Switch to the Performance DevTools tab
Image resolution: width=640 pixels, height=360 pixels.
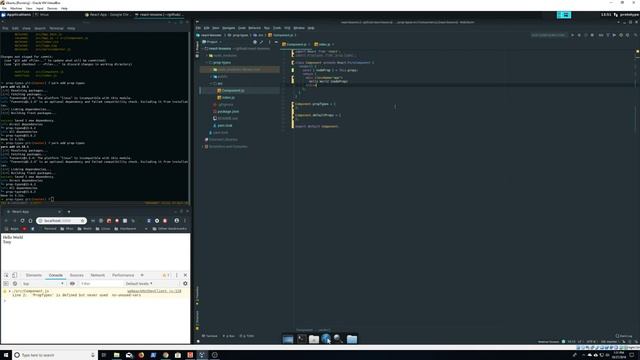pos(123,276)
